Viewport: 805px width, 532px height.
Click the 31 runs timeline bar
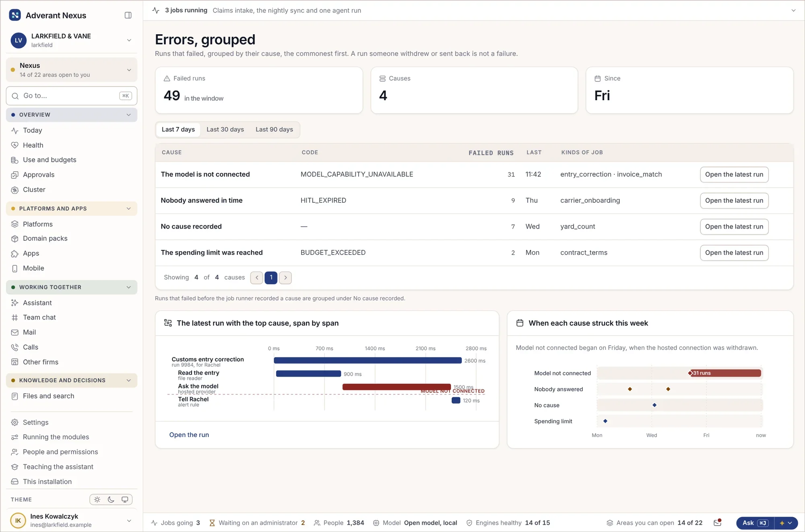(x=724, y=373)
